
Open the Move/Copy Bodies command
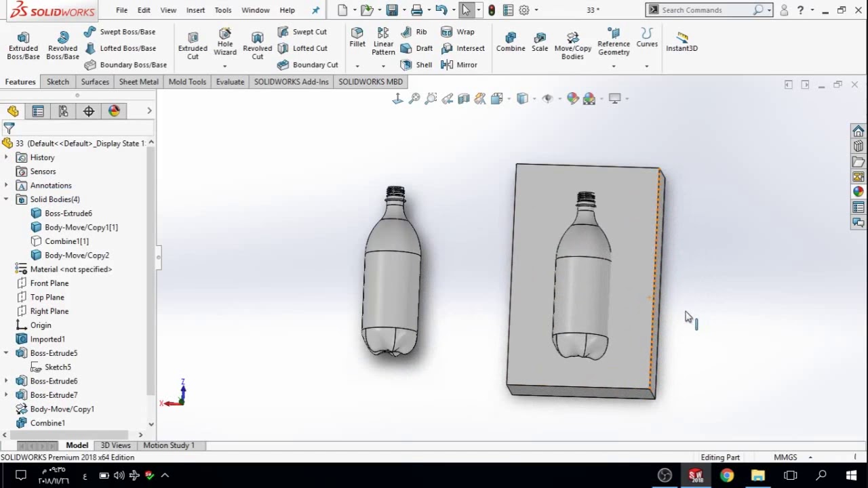(573, 45)
